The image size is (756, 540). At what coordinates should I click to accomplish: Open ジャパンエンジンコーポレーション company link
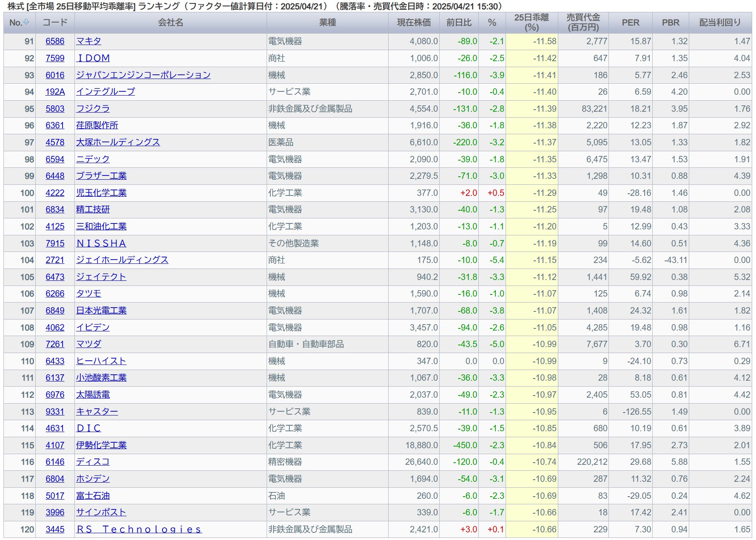coord(143,75)
